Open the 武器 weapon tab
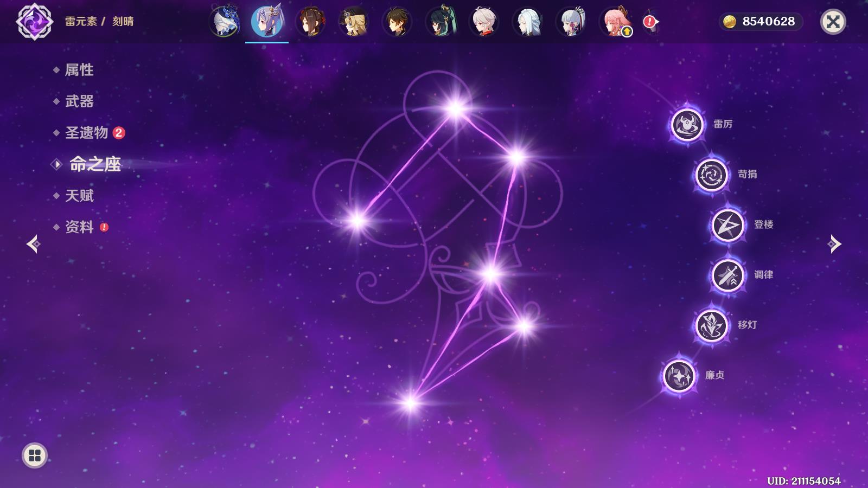868x488 pixels. (79, 101)
